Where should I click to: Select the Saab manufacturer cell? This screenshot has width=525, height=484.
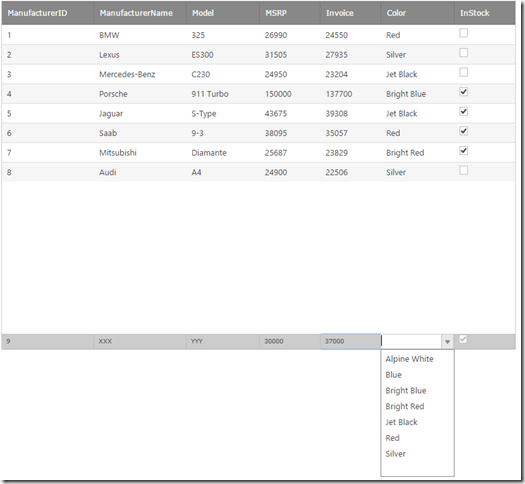[x=140, y=133]
